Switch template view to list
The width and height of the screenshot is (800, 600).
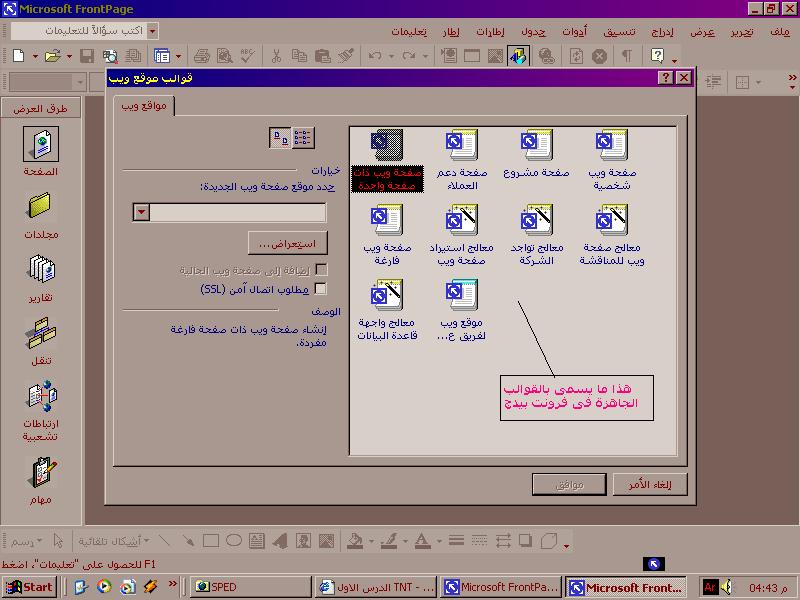[x=303, y=138]
